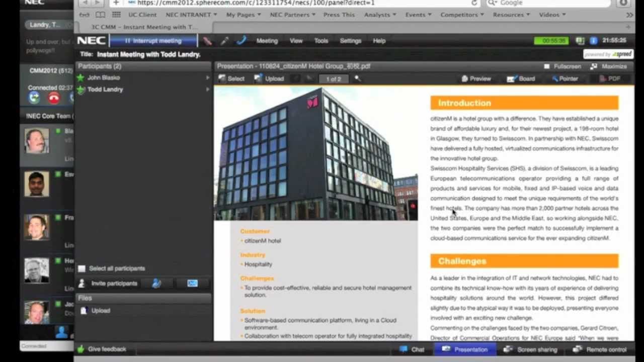
Task: Open the View menu
Action: (296, 41)
